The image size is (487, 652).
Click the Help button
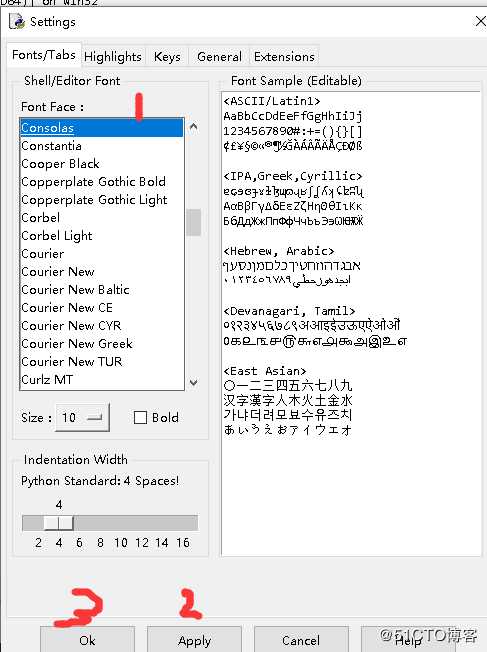[x=408, y=640]
